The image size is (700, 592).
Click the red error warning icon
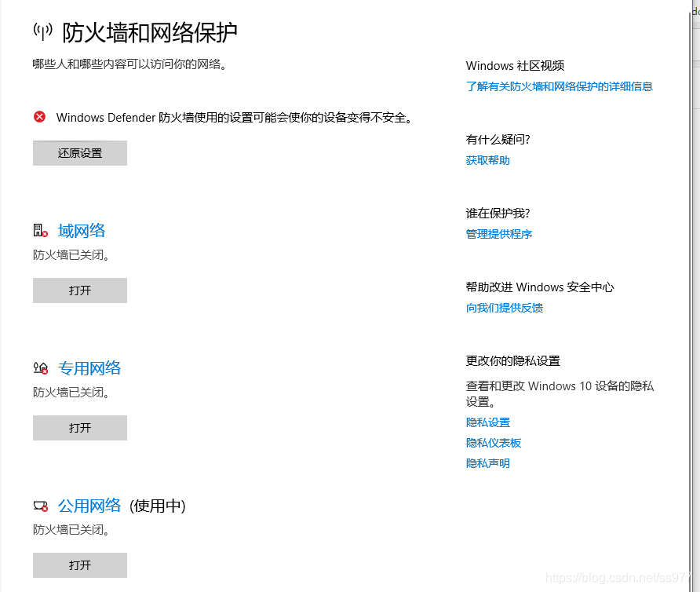(x=40, y=117)
